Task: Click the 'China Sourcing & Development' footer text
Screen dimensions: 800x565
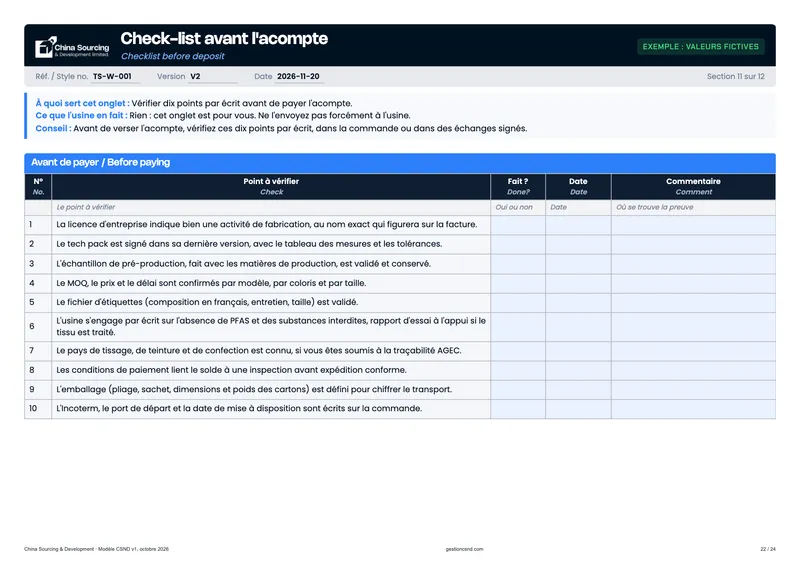Action: [x=96, y=549]
